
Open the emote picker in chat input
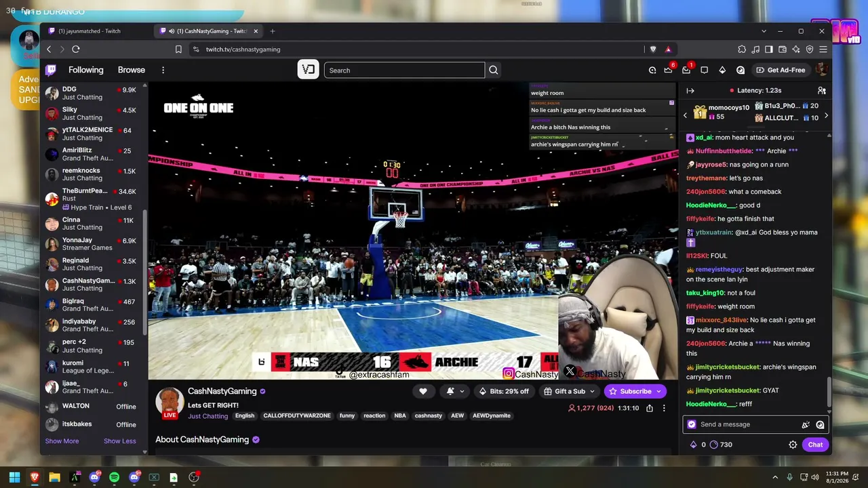[820, 424]
